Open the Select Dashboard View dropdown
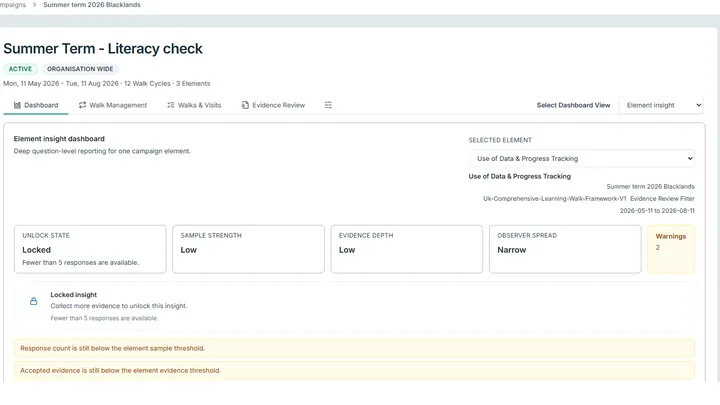The image size is (720, 405). point(661,105)
